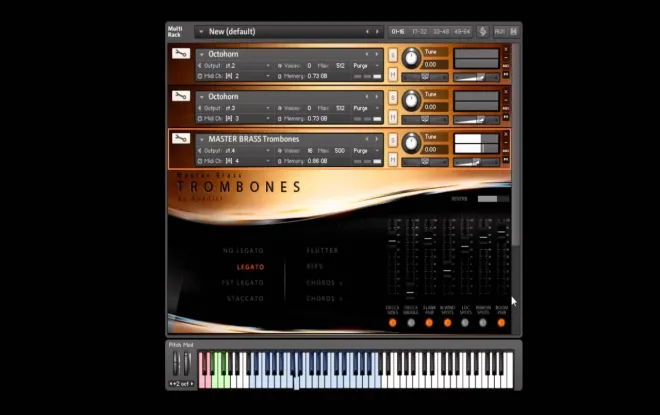Viewport: 660px width, 415px height.
Task: Click the pan slider of MASTER BRASS Trombones
Action: 425,162
